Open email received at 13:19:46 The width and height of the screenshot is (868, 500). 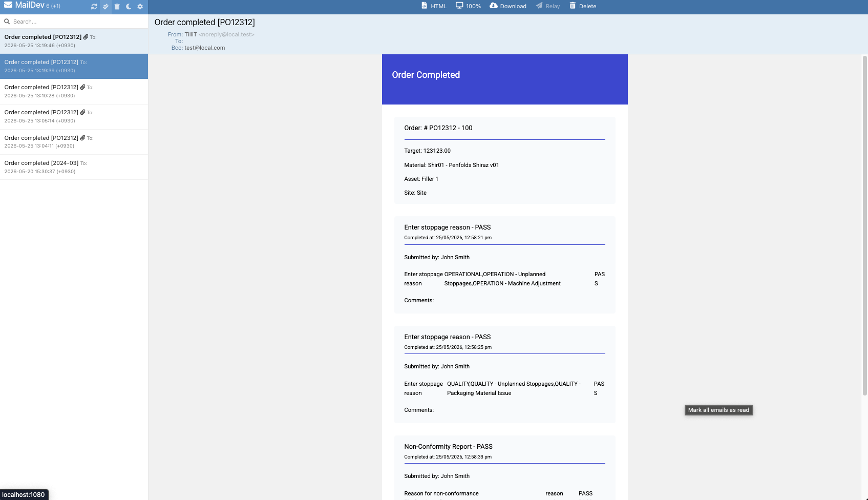[74, 41]
